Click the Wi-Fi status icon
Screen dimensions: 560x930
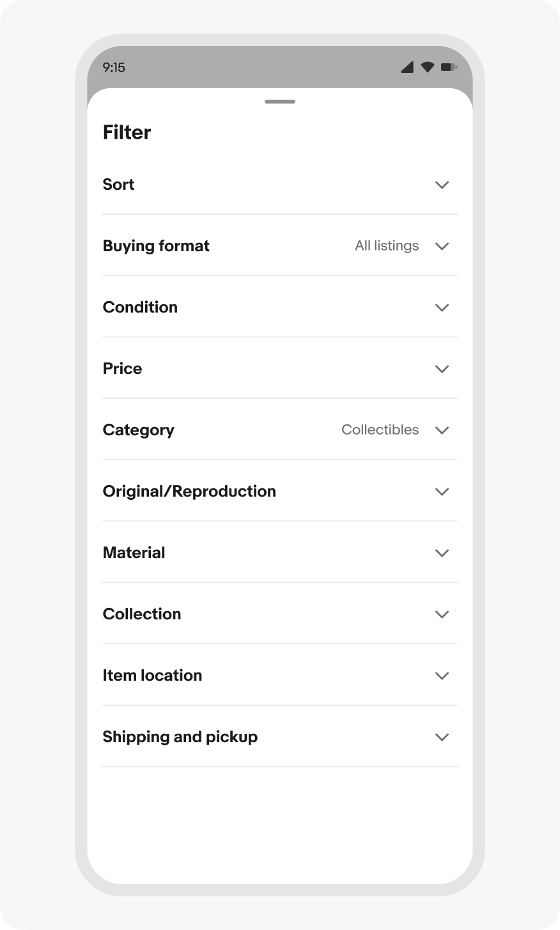pyautogui.click(x=427, y=66)
